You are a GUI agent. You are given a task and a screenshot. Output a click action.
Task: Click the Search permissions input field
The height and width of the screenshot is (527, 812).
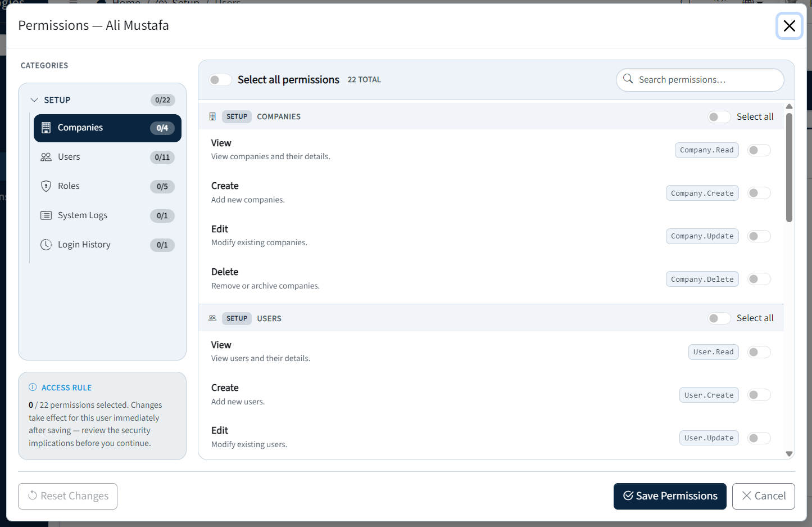click(700, 80)
